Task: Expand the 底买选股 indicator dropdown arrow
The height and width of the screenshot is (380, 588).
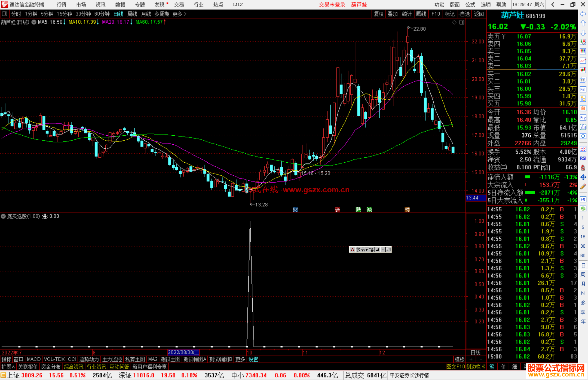Action: (x=3, y=216)
